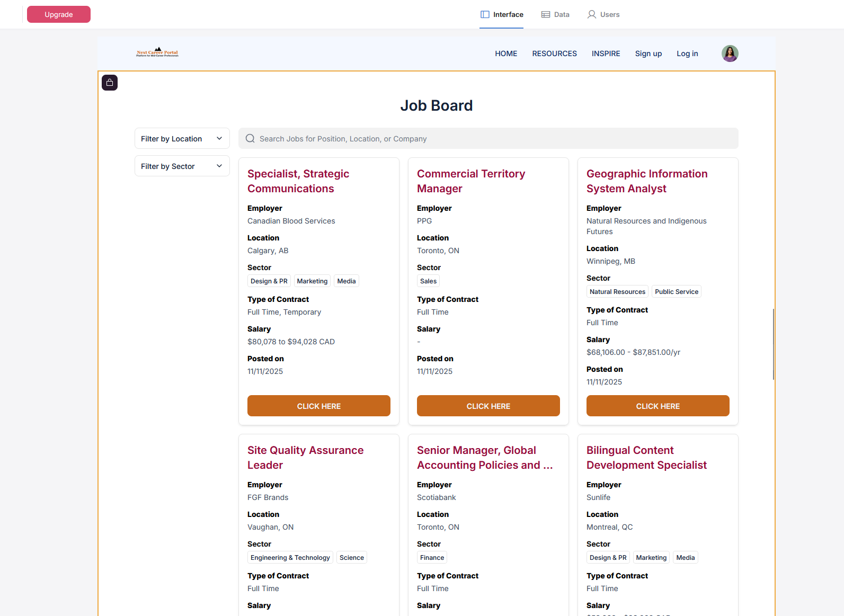This screenshot has height=616, width=844.
Task: Expand the Filter by Sector dropdown
Action: coord(182,166)
